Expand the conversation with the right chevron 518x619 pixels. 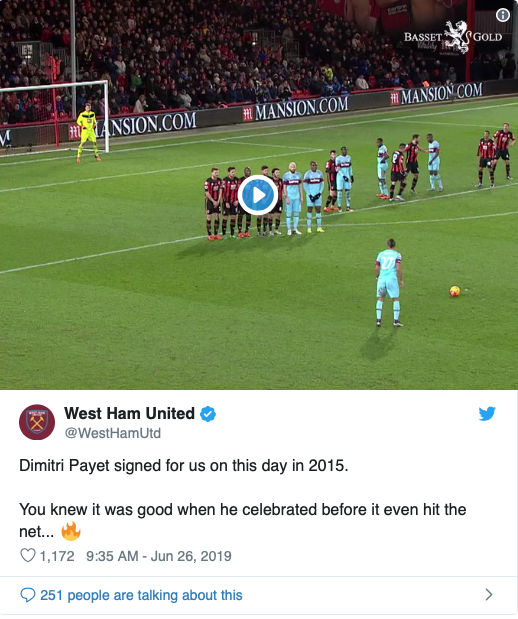coord(489,595)
